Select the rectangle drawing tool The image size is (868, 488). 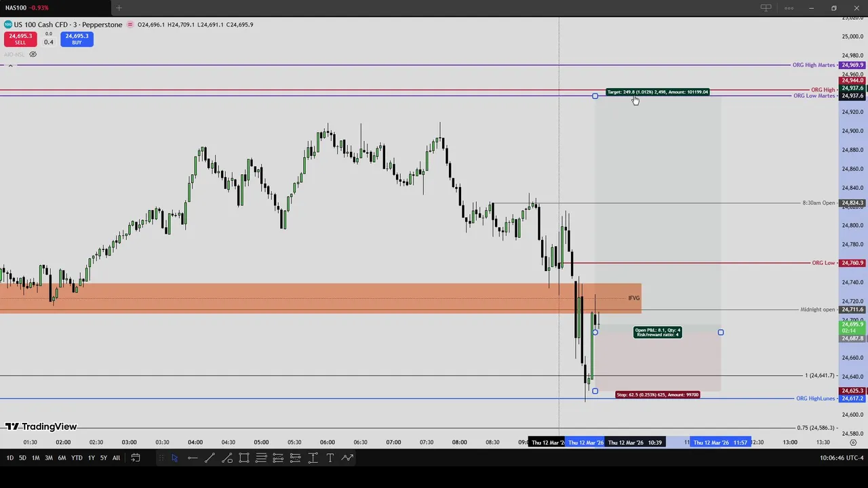tap(244, 458)
